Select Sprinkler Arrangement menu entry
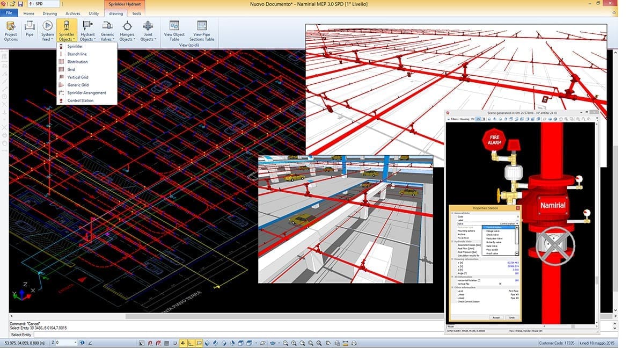This screenshot has height=348, width=644. pyautogui.click(x=86, y=93)
